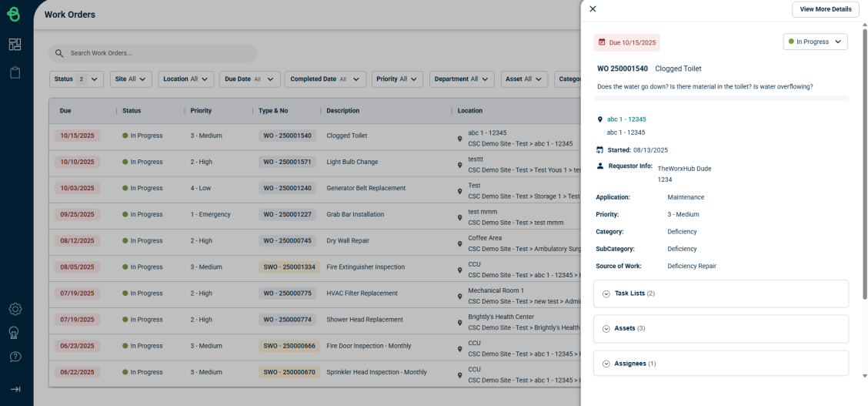Click the 06/23/2025 due date badge
The image size is (868, 406).
[x=78, y=346]
